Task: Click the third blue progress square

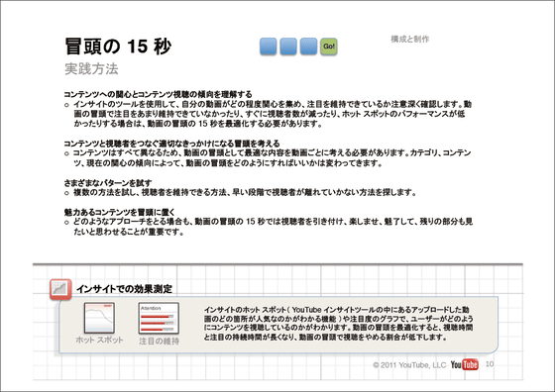Action: (x=308, y=47)
